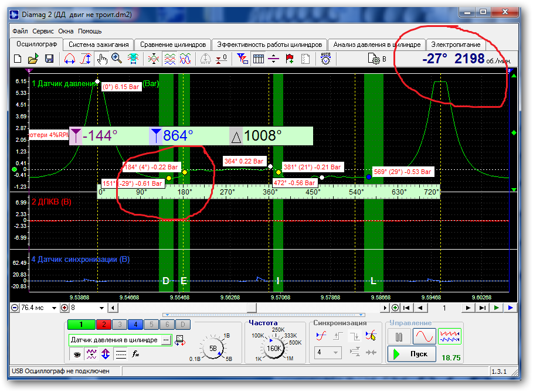Click the probe calibration icon beside sensor field
This screenshot has height=392, width=533.
tap(180, 340)
